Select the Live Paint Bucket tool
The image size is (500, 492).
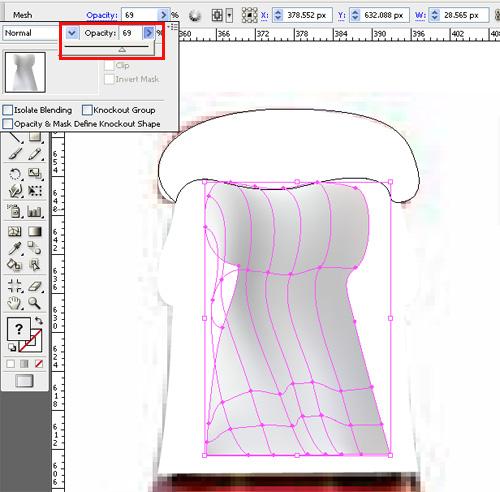(x=15, y=265)
